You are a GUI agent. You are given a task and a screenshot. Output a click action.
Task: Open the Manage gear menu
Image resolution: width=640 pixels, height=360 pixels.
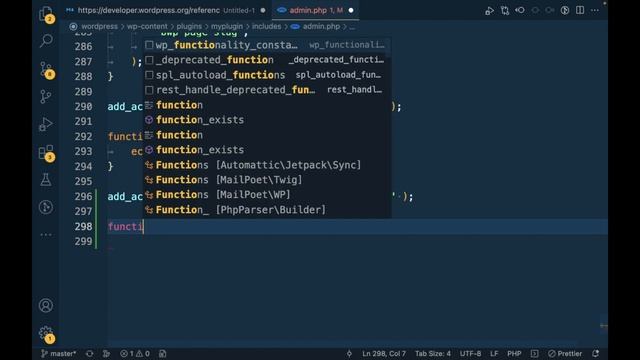click(x=46, y=334)
